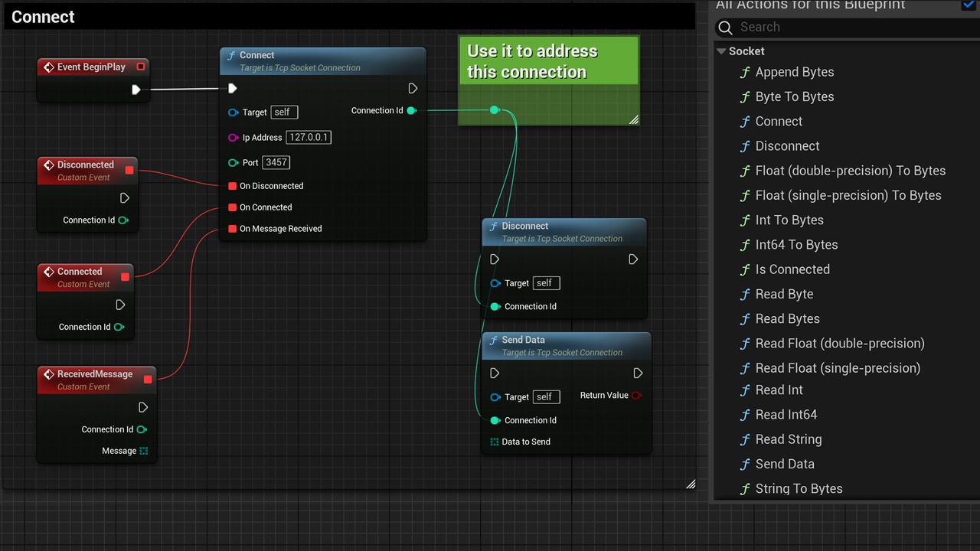Click the Connected event red delegate pin
The height and width of the screenshot is (551, 980).
tap(126, 277)
